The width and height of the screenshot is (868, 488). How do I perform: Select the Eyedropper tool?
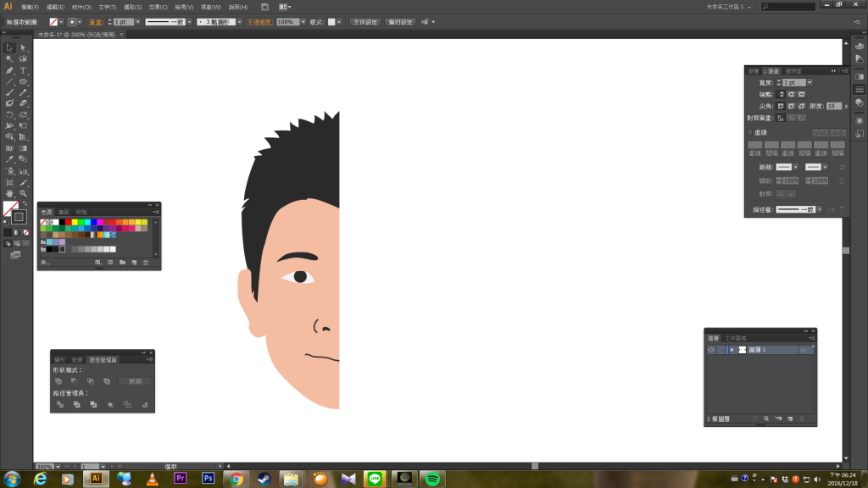click(9, 159)
